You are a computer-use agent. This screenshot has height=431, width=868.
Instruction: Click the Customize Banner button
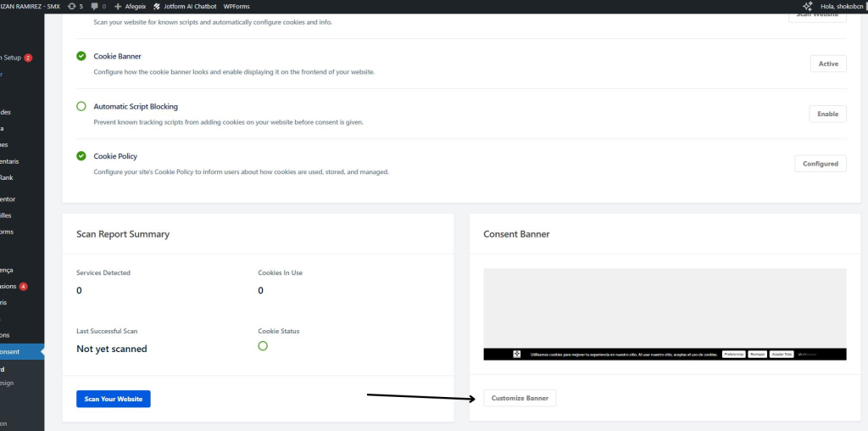click(520, 398)
